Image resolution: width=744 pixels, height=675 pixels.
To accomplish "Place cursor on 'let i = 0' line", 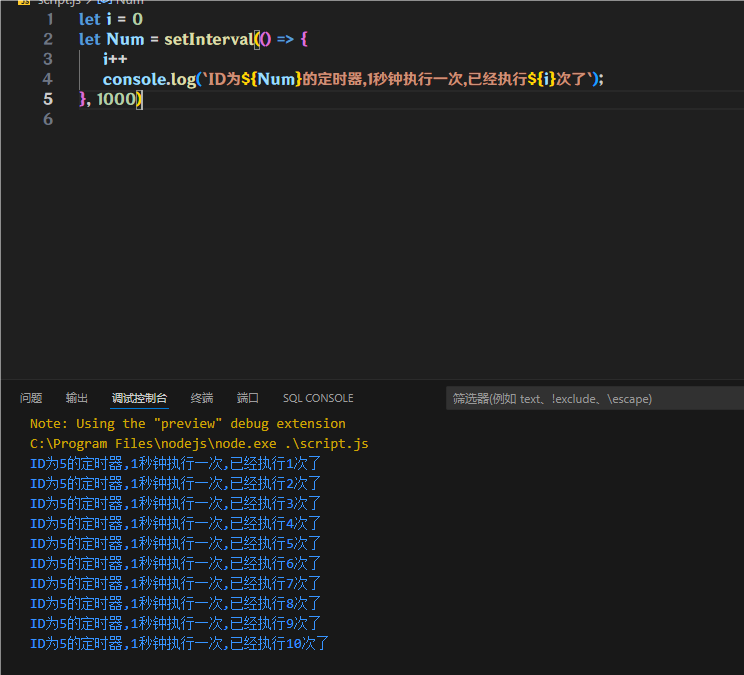I will point(111,19).
